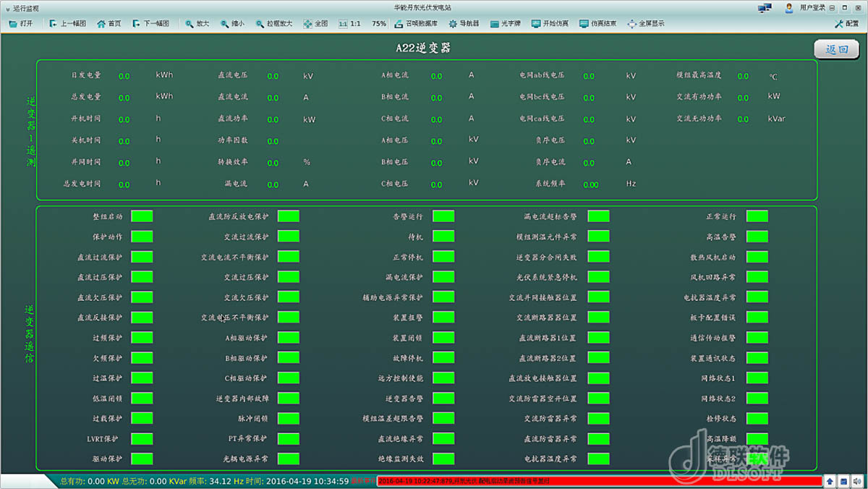Go to previous diagram with 上一幅图

click(67, 23)
